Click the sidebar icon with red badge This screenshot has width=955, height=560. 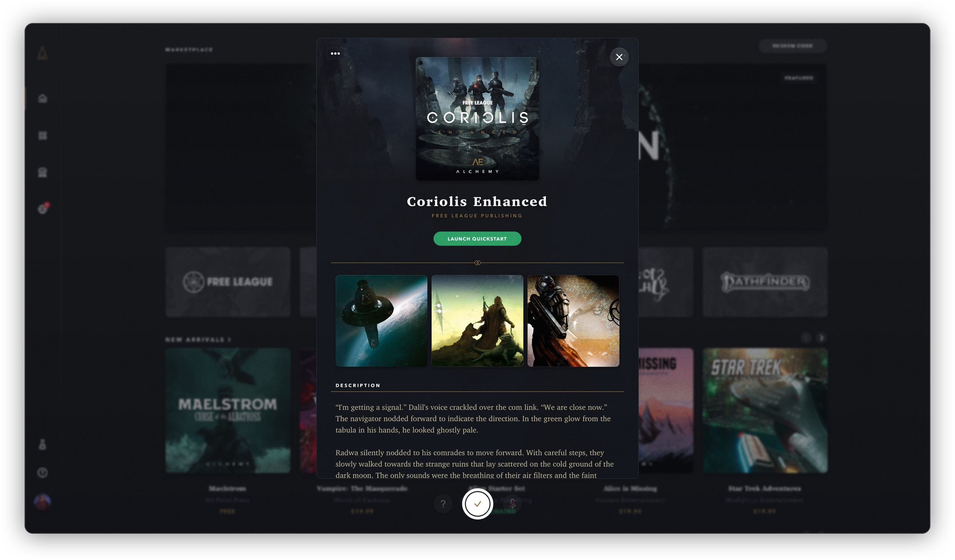point(43,209)
